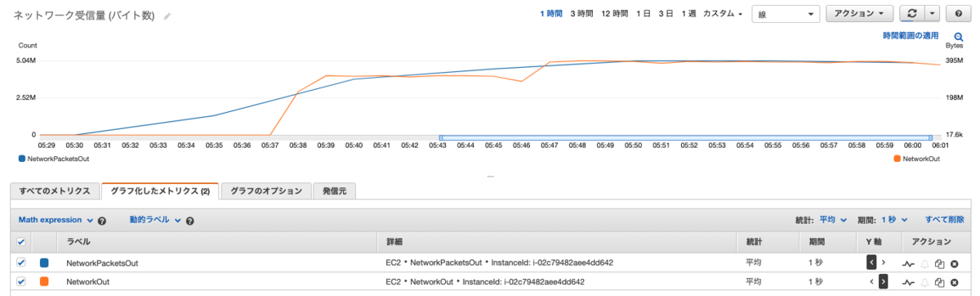The image size is (980, 296).
Task: Select 3 日 time range
Action: (x=666, y=14)
